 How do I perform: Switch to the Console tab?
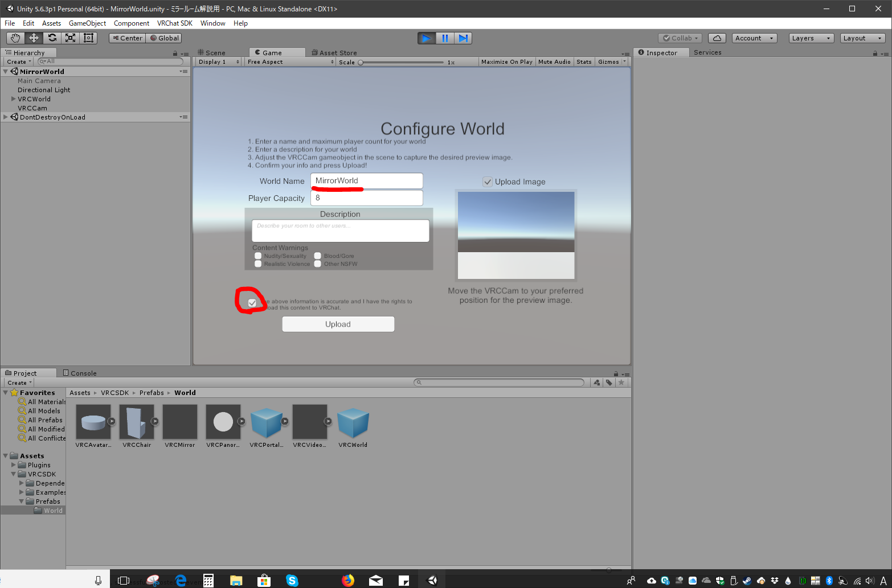[x=80, y=373]
